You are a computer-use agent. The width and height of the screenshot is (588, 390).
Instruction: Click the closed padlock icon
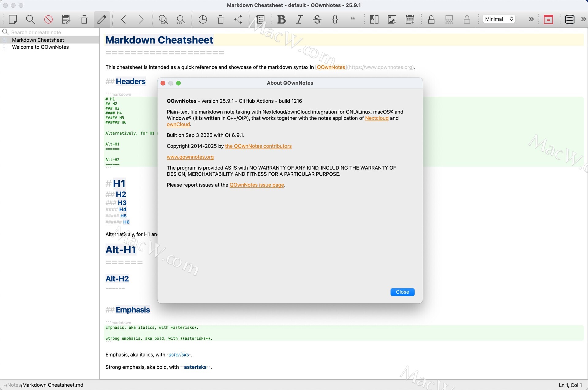(431, 19)
